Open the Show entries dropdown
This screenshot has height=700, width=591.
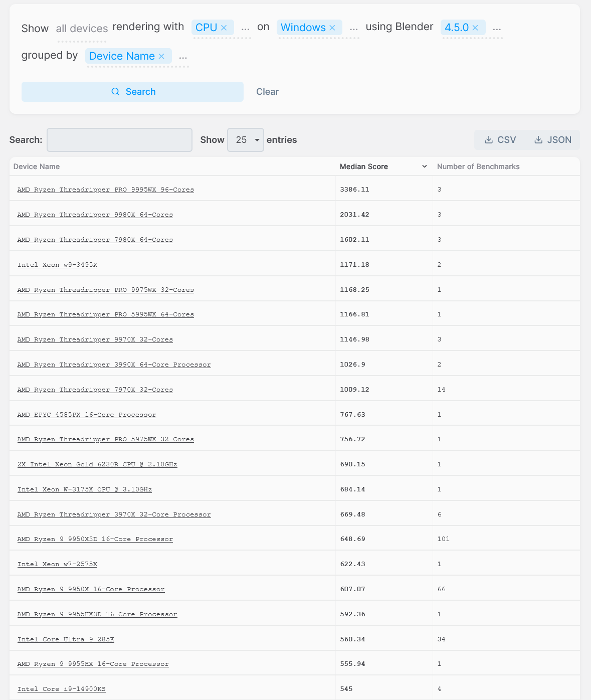(x=246, y=140)
